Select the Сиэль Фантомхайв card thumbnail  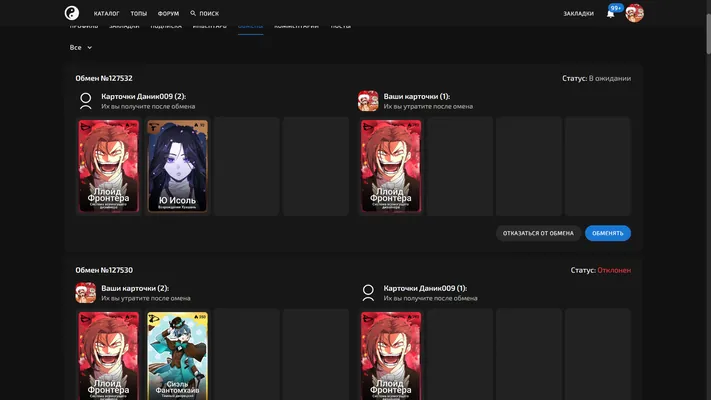tap(178, 356)
